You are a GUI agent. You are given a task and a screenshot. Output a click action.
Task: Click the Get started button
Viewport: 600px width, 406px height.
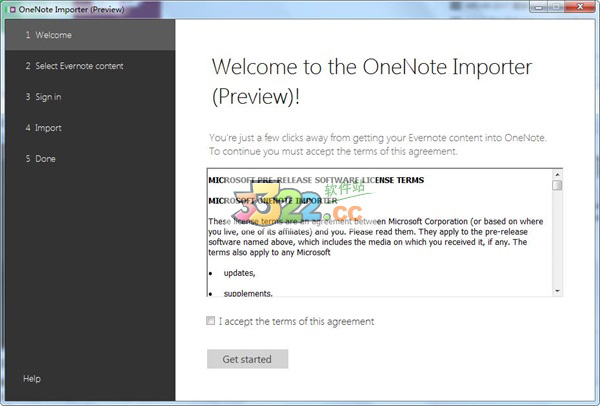point(247,359)
